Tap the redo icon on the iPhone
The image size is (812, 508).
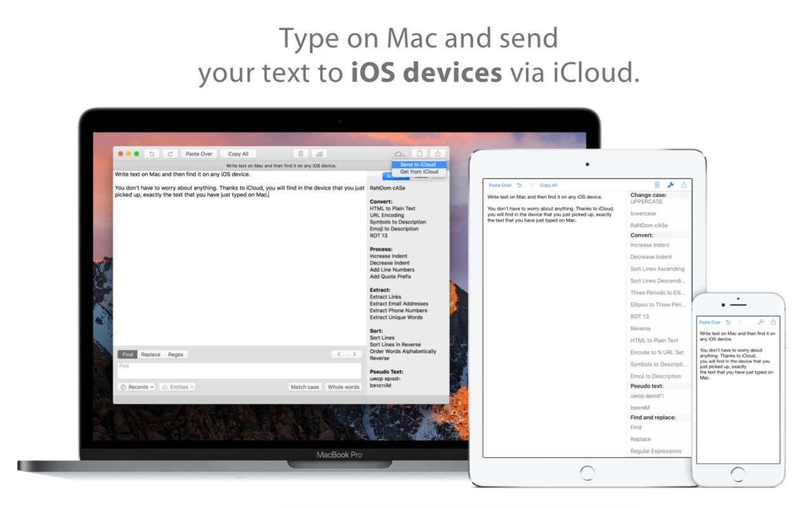click(740, 322)
